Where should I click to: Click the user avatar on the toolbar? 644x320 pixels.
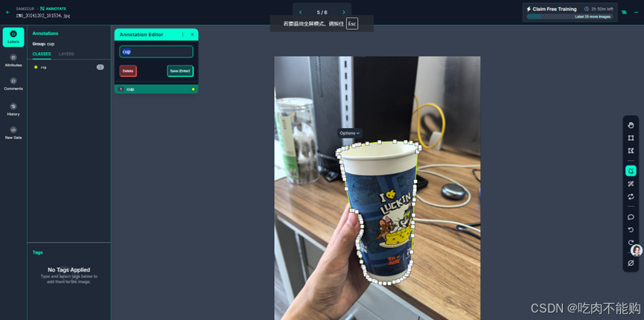(637, 250)
